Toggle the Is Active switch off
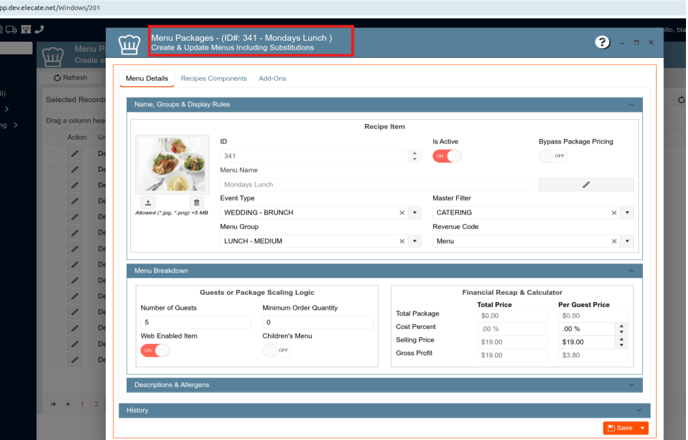The width and height of the screenshot is (688, 440). click(446, 156)
